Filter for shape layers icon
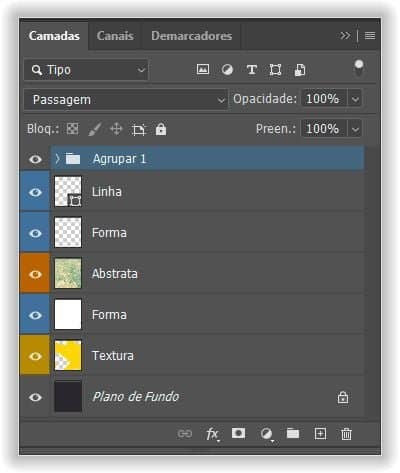The width and height of the screenshot is (400, 473). [275, 70]
